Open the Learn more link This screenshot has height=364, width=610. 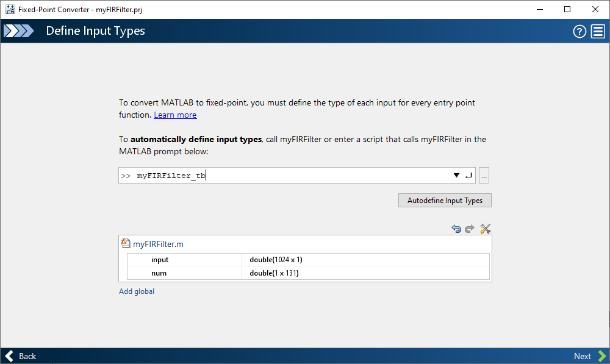pyautogui.click(x=175, y=115)
